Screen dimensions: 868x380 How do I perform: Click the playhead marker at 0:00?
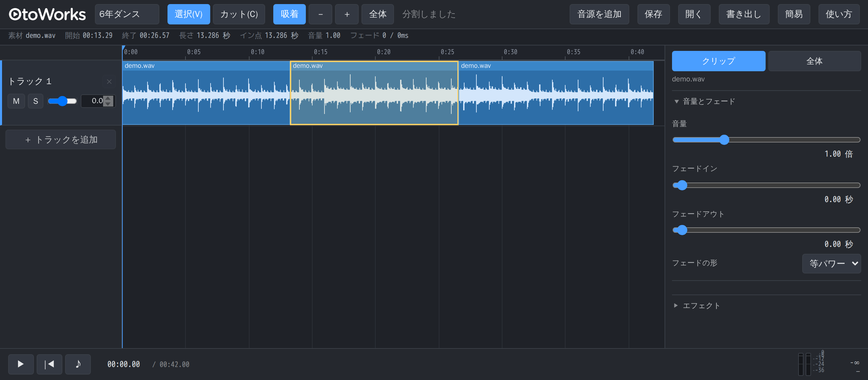point(123,48)
